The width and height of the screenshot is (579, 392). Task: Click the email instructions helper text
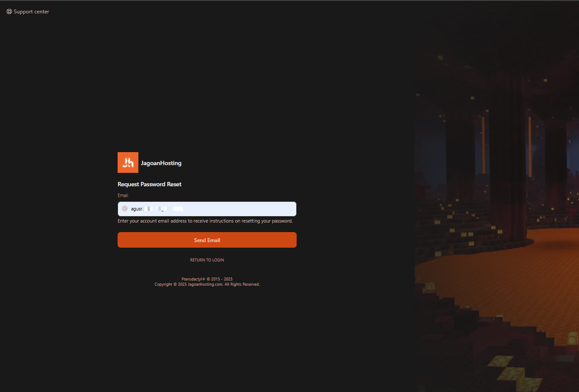point(205,221)
